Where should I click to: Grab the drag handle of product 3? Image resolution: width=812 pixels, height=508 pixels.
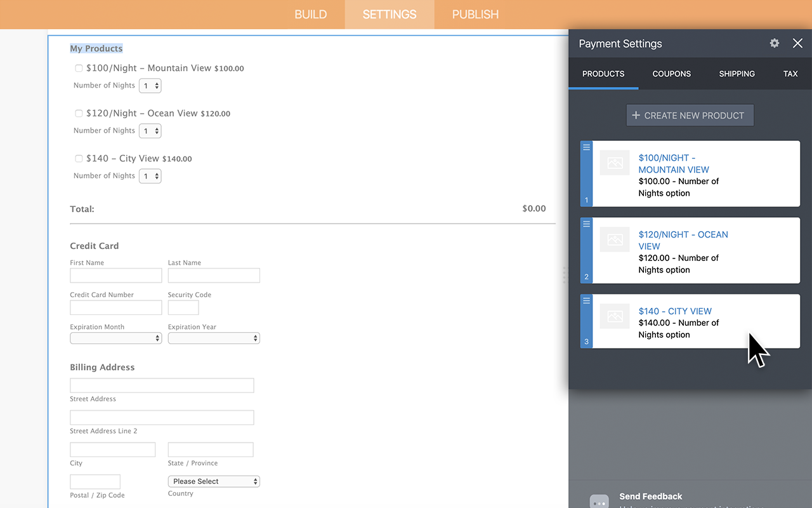pos(586,300)
